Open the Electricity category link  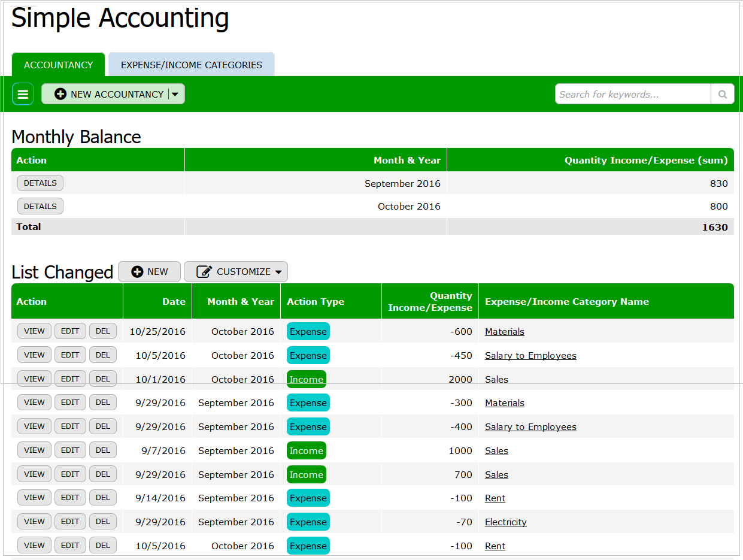pyautogui.click(x=505, y=522)
